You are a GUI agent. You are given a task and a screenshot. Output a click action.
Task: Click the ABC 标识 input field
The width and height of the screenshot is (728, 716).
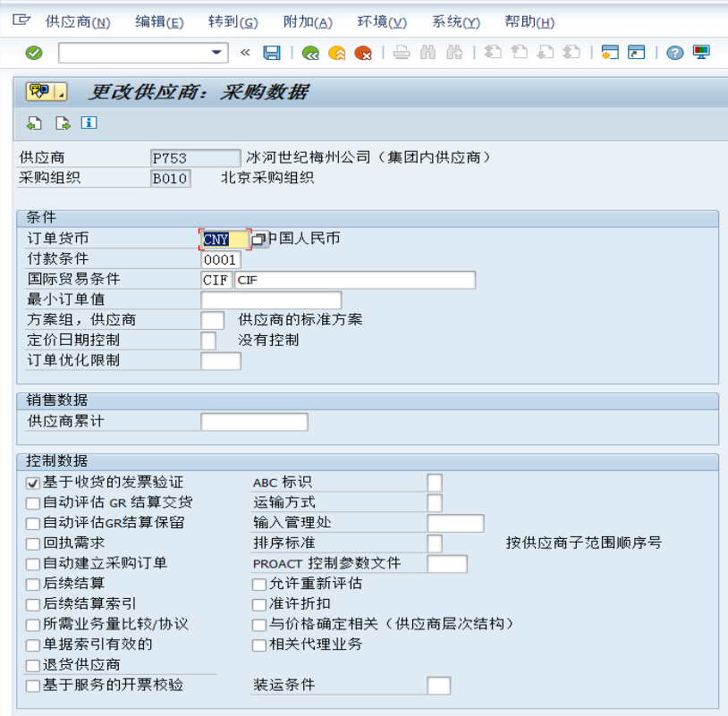point(435,483)
